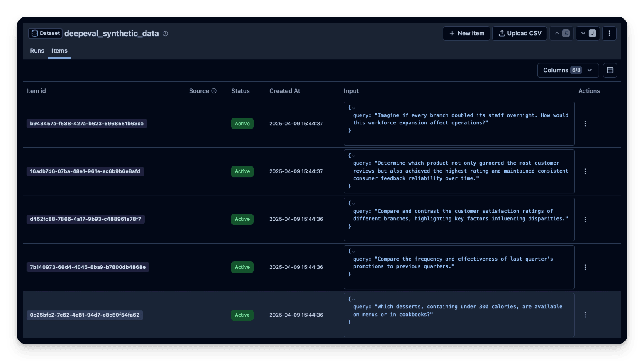Open the Columns 6/8 dropdown
Screen dimensions: 644x361
[x=568, y=70]
